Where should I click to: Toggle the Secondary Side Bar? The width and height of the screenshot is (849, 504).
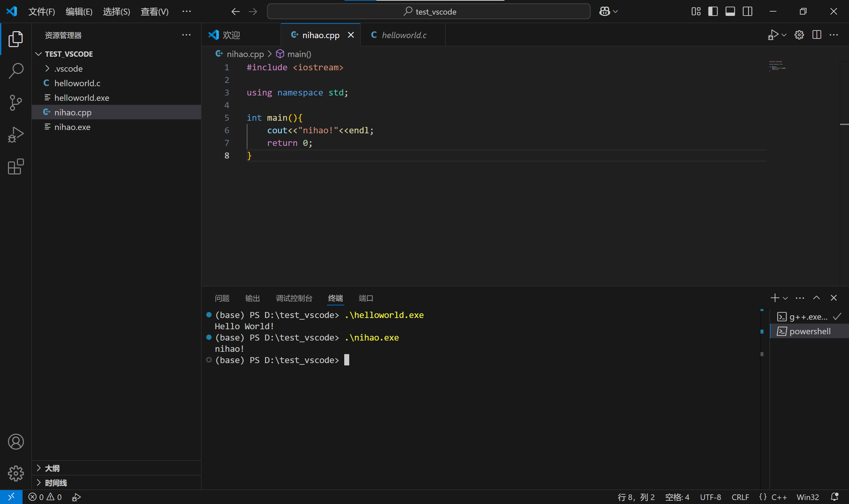[x=748, y=11]
